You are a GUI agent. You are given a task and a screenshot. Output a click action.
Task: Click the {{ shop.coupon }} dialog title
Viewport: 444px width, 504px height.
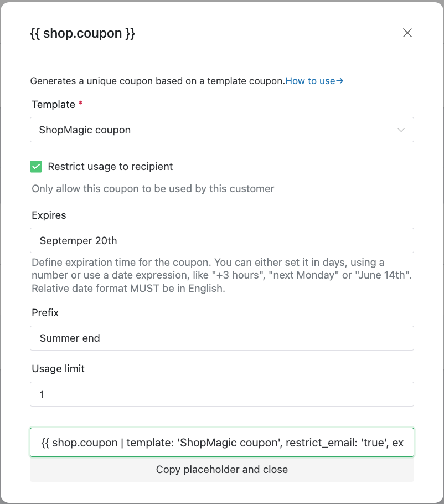[x=83, y=33]
